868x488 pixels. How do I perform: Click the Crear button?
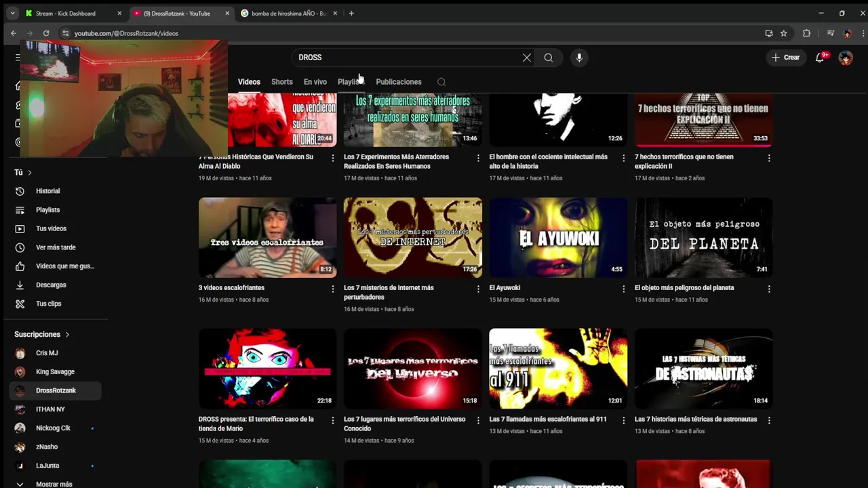[785, 58]
